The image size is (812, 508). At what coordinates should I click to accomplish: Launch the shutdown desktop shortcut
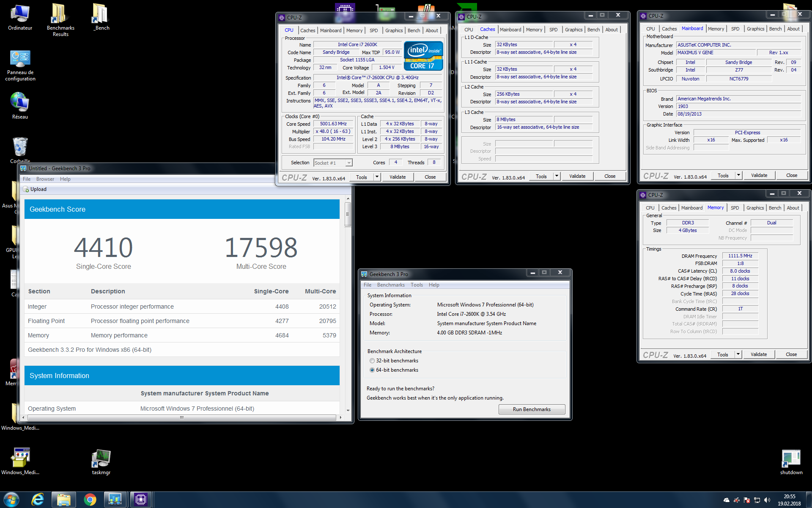(x=791, y=462)
